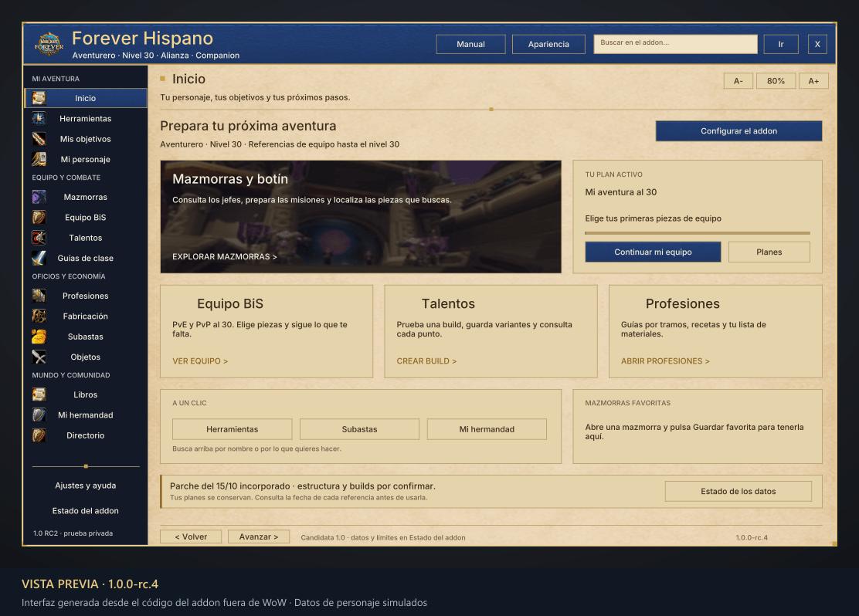
Task: Open Estado del addon in sidebar
Action: tap(86, 511)
